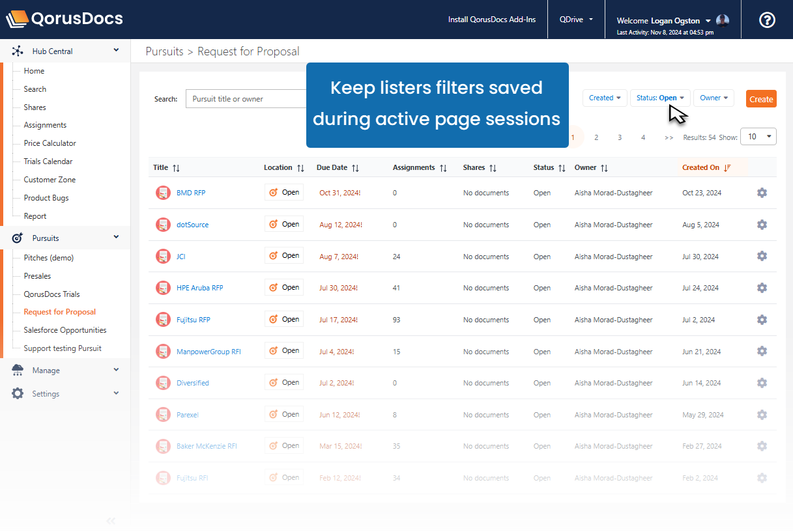Image resolution: width=793 pixels, height=532 pixels.
Task: Click the Manage cloud icon
Action: click(18, 370)
